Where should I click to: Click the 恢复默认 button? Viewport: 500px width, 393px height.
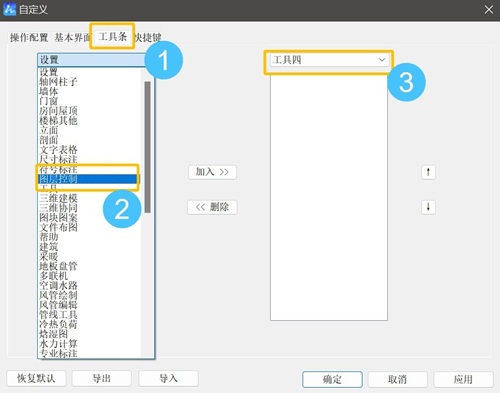[x=36, y=379]
